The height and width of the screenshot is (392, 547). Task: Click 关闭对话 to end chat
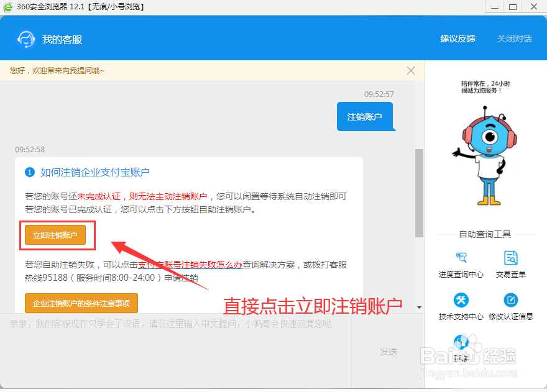coord(514,39)
